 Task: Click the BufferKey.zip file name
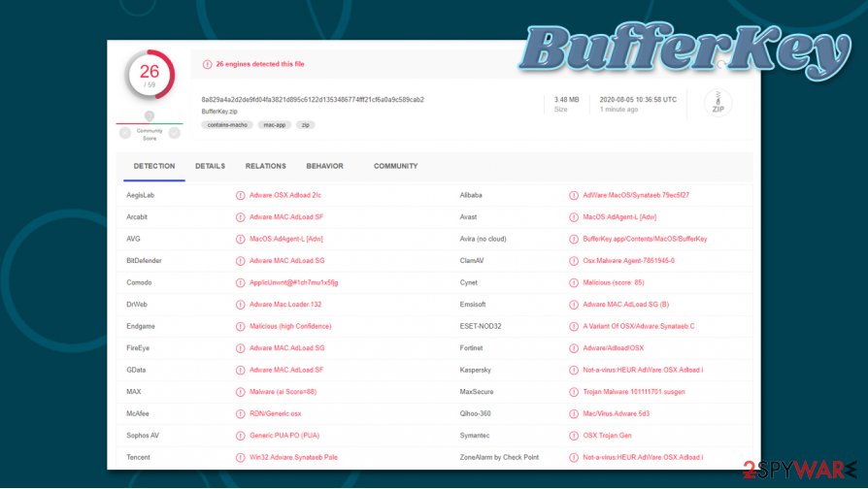point(219,112)
